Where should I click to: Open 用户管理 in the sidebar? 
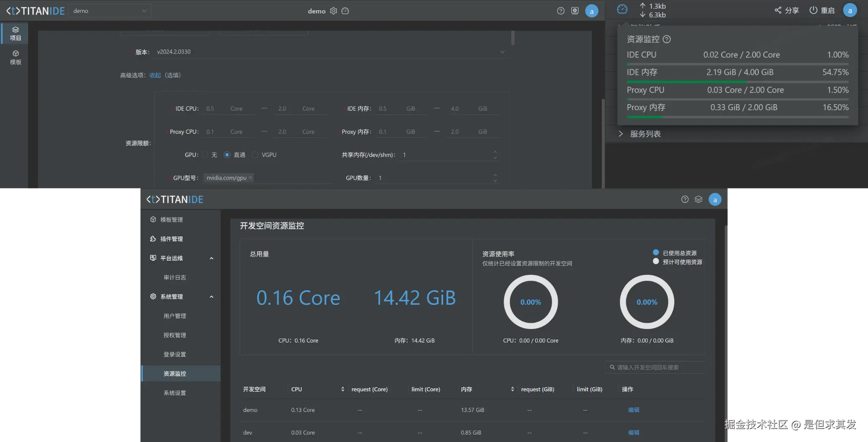(175, 316)
